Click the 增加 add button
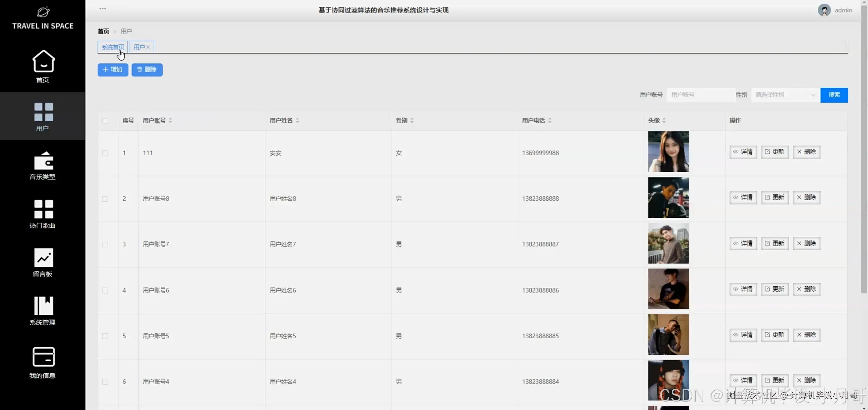Image resolution: width=868 pixels, height=410 pixels. tap(113, 69)
